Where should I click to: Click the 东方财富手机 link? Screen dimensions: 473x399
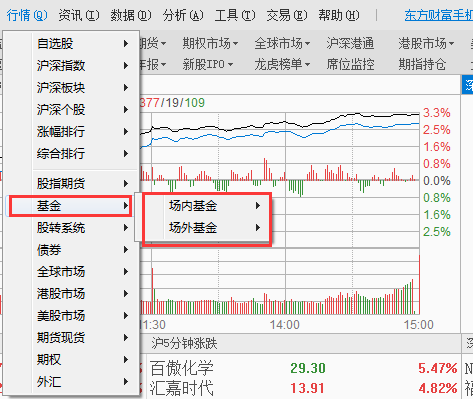[439, 15]
